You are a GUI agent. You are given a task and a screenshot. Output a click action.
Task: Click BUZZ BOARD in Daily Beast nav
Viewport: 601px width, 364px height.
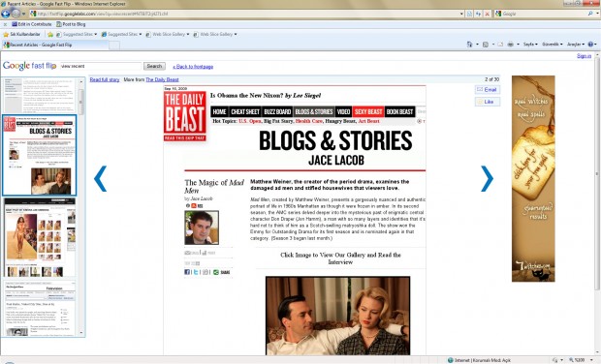(x=277, y=111)
